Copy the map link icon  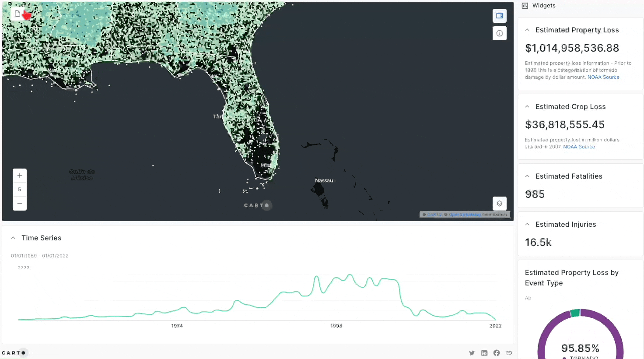coord(509,353)
